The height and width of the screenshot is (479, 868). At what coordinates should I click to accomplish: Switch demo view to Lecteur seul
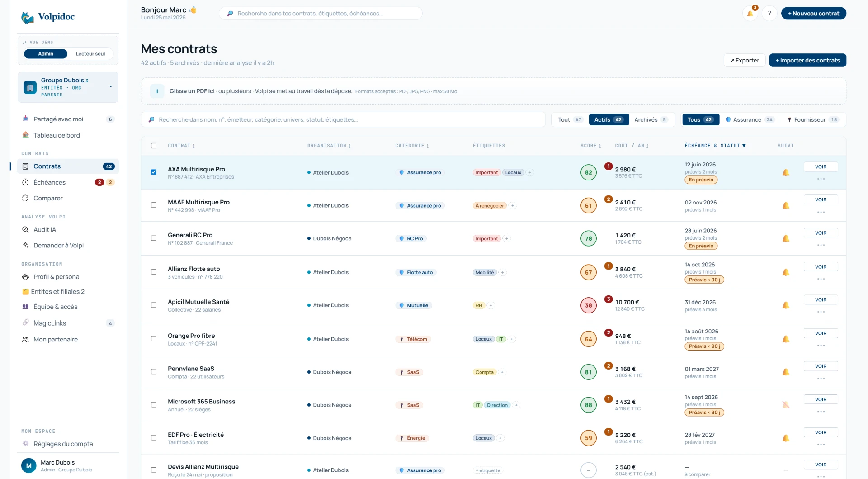[90, 54]
